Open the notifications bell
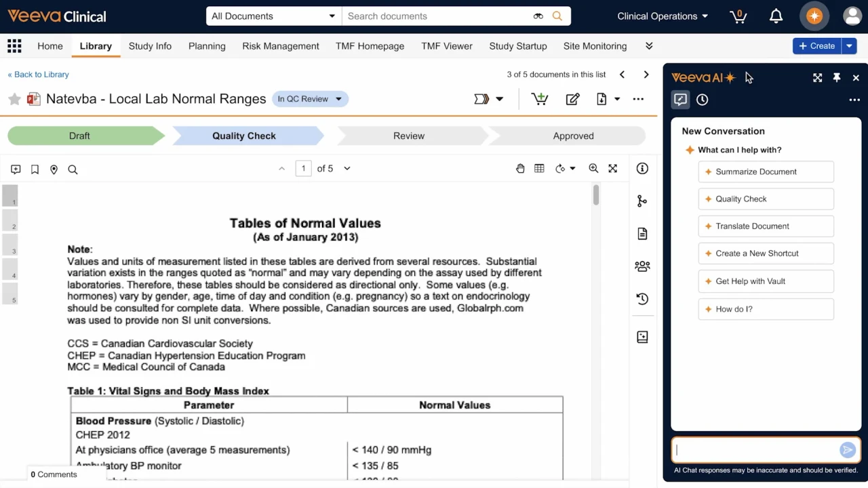 776,16
